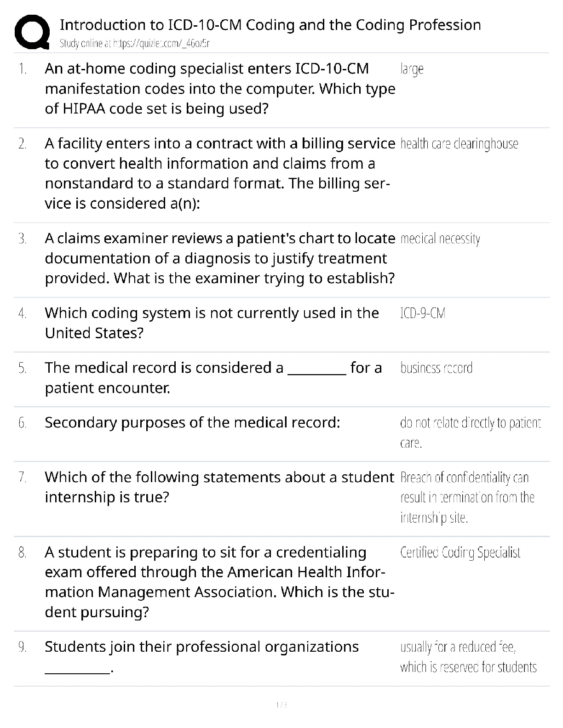563x728 pixels.
Task: Open the quizlet.com study online link
Action: [135, 44]
